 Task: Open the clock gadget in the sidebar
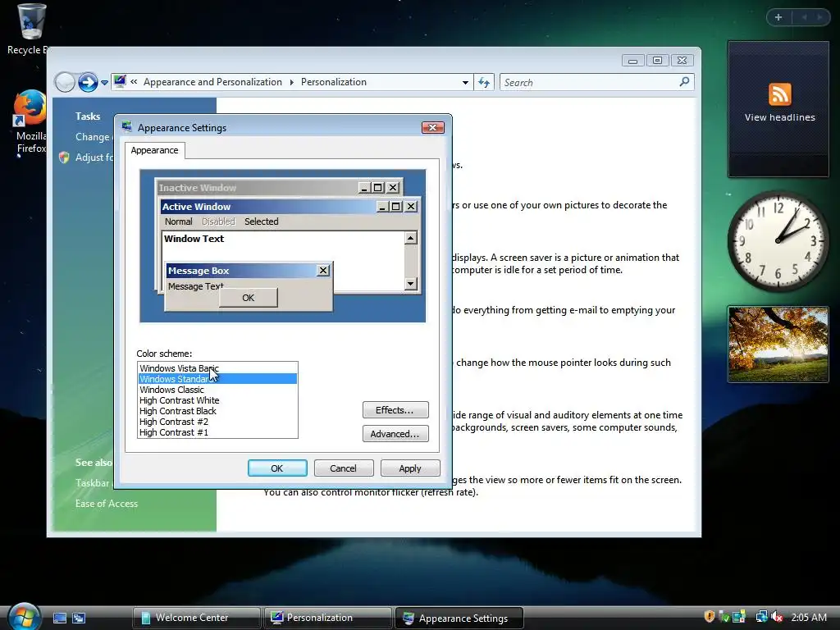778,241
